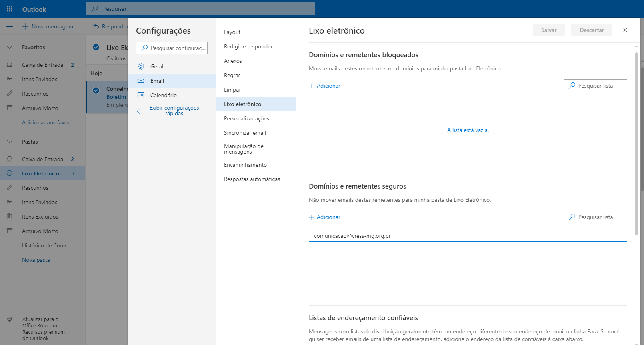Toggle the checkmark on the Conselho message

(x=96, y=90)
